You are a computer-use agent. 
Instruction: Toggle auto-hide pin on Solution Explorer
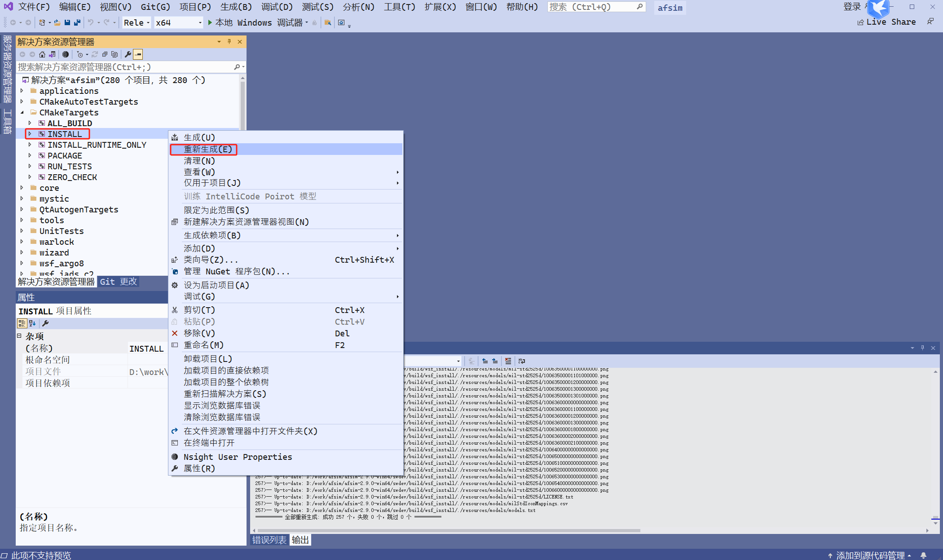pos(229,41)
